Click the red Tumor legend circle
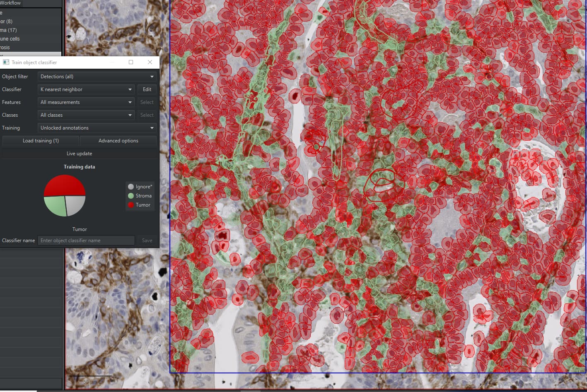 pos(131,205)
